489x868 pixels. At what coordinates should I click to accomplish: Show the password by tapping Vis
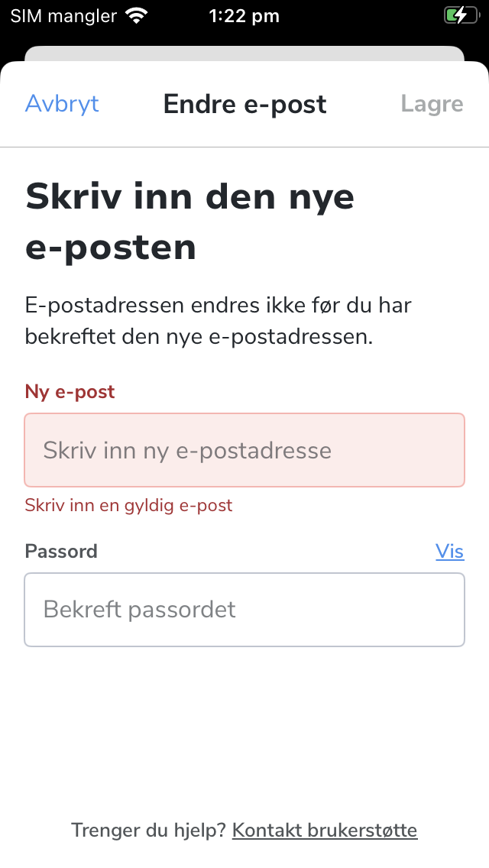pyautogui.click(x=450, y=552)
